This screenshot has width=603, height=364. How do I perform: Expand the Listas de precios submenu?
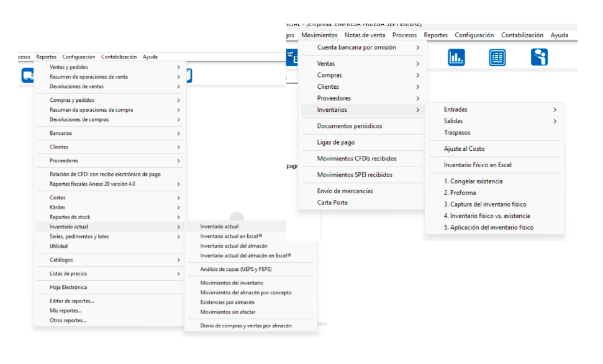point(178,274)
